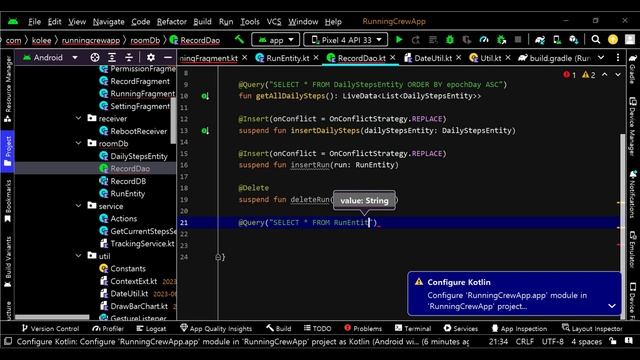The height and width of the screenshot is (360, 640).
Task: Switch to DateUtil.kt tab
Action: 433,58
